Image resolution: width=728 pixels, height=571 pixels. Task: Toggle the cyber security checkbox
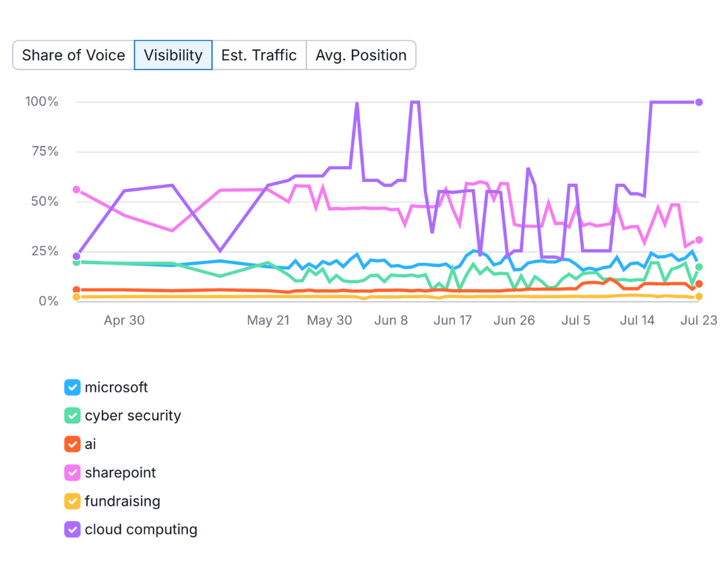pyautogui.click(x=72, y=416)
